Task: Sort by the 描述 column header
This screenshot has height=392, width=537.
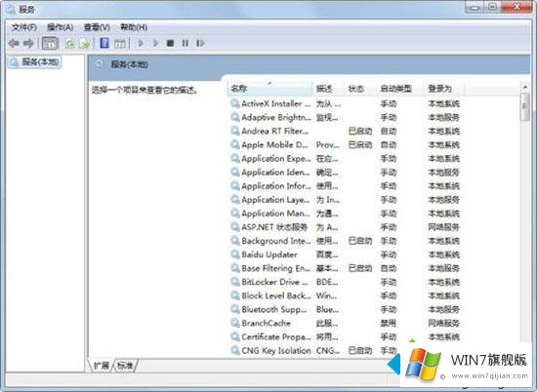Action: [x=327, y=89]
